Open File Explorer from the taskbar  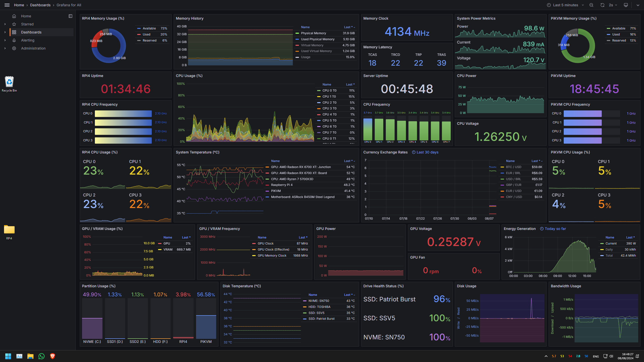tap(30, 356)
